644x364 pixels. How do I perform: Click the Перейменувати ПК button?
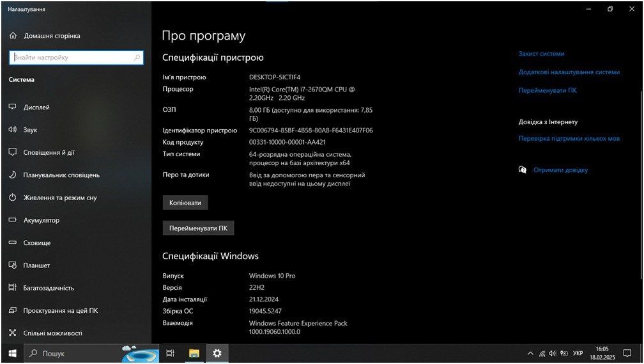click(x=198, y=228)
